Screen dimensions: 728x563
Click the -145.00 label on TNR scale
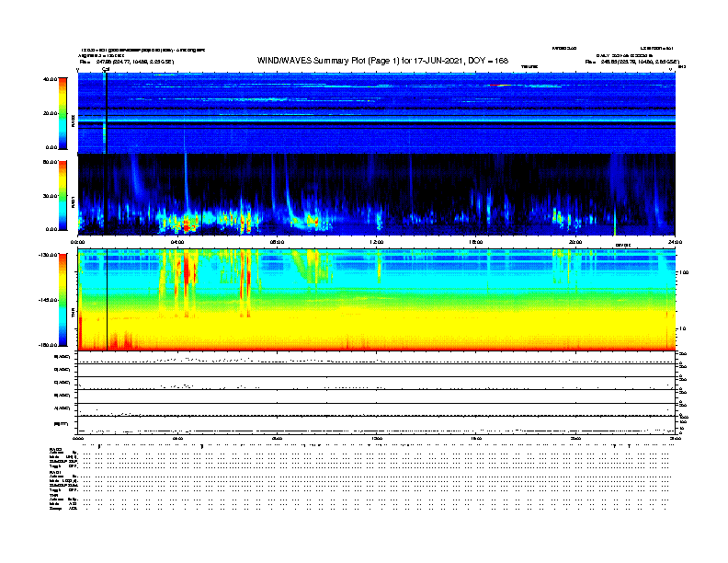coord(49,300)
